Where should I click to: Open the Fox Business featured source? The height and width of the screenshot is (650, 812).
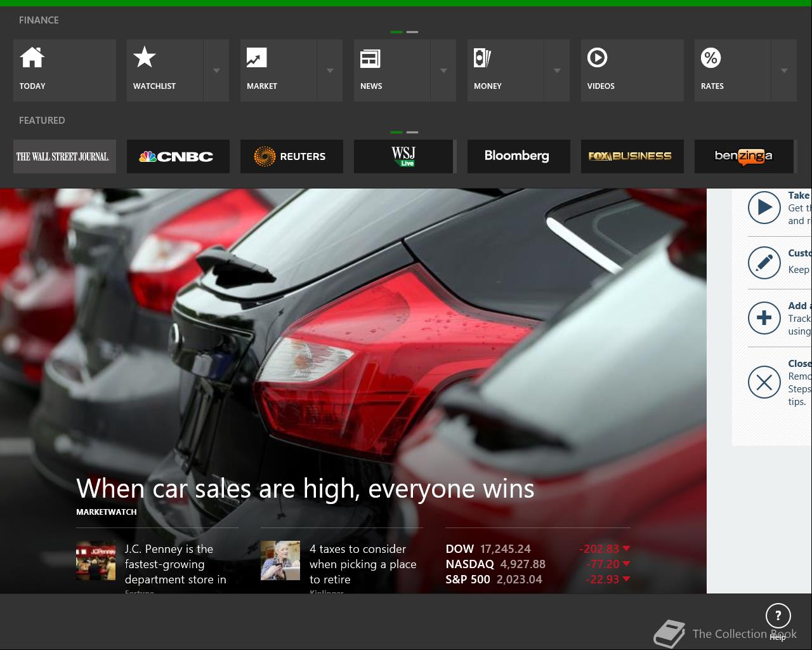pyautogui.click(x=632, y=156)
